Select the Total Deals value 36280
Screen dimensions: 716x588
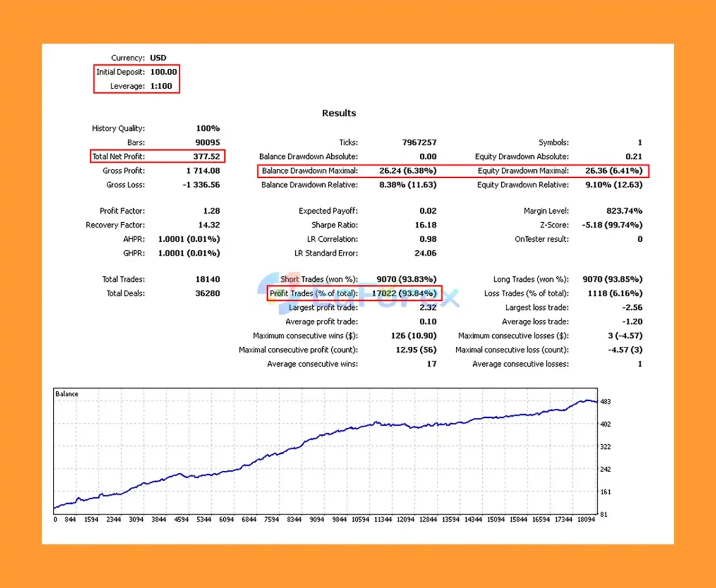click(208, 293)
